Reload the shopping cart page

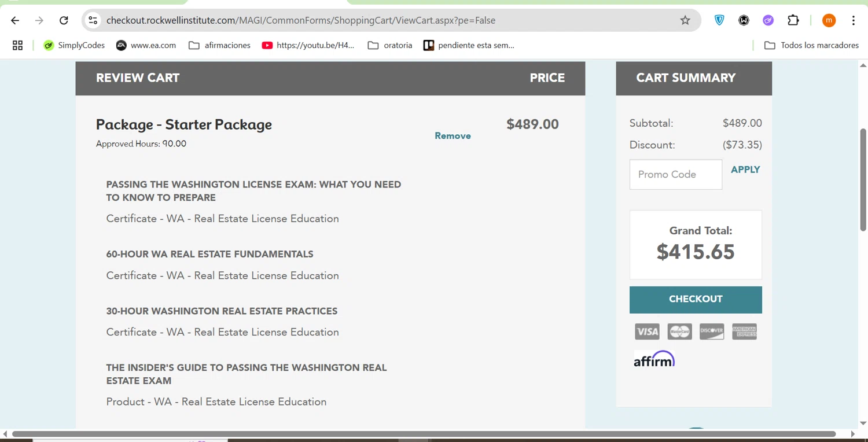pyautogui.click(x=64, y=20)
